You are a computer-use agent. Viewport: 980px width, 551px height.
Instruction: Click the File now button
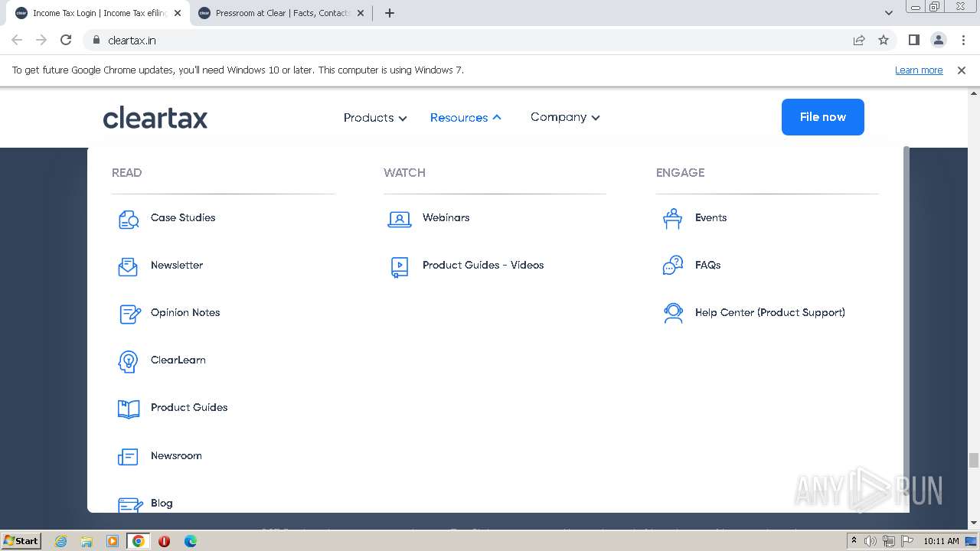point(822,117)
